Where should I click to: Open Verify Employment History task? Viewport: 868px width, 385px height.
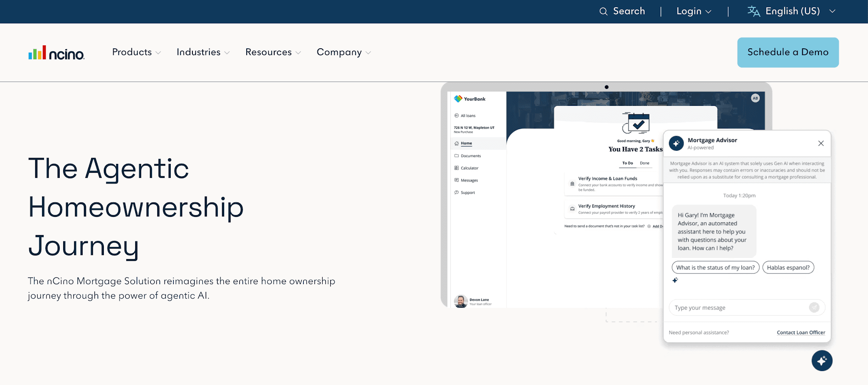click(x=614, y=209)
